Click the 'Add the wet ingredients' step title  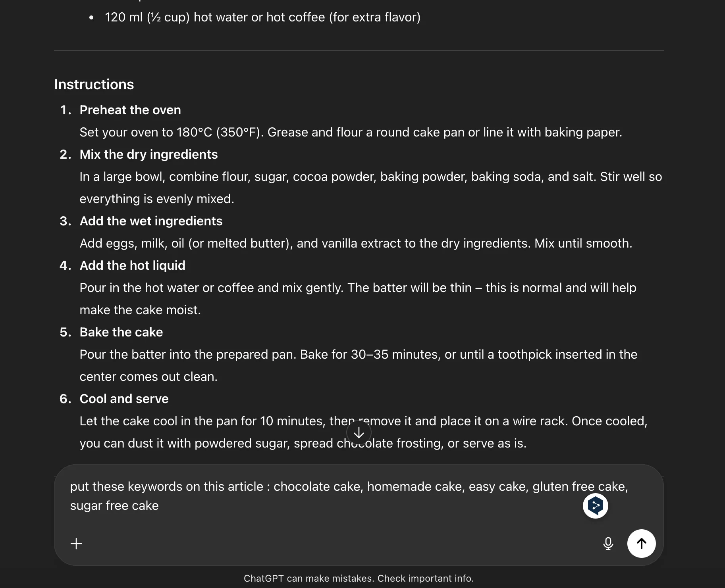151,221
